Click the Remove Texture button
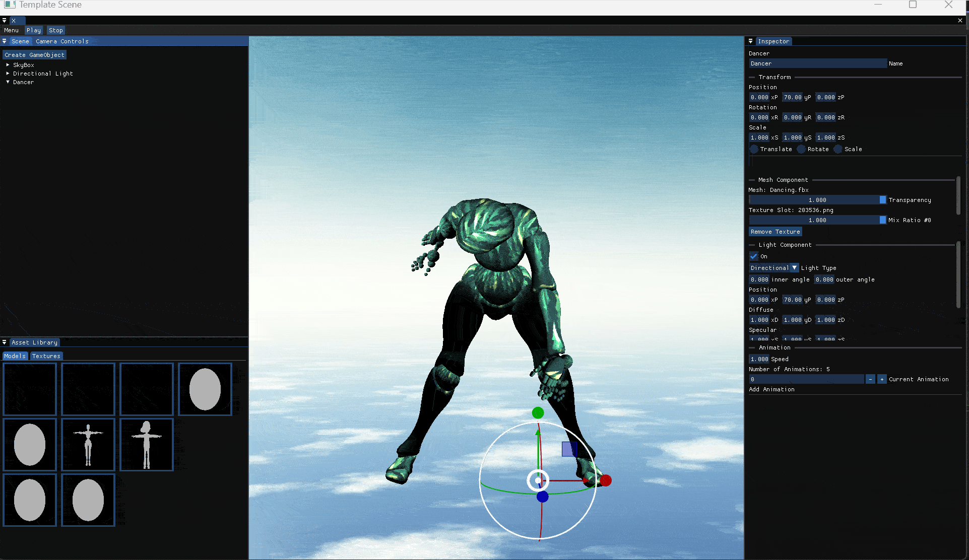The image size is (969, 560). (775, 232)
